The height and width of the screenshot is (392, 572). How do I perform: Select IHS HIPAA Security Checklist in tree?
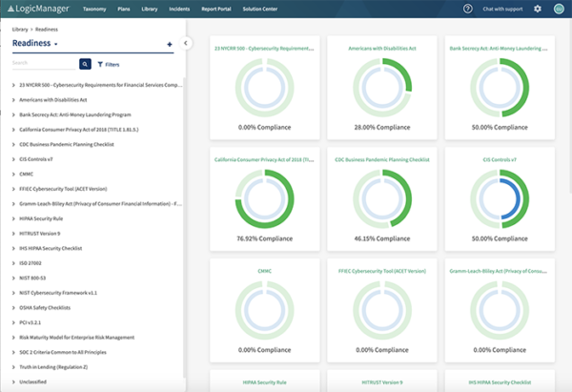[51, 248]
